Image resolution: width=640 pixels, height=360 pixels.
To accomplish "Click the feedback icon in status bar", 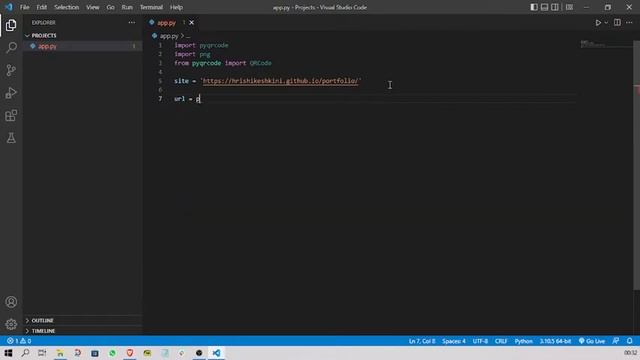I will pos(616,341).
